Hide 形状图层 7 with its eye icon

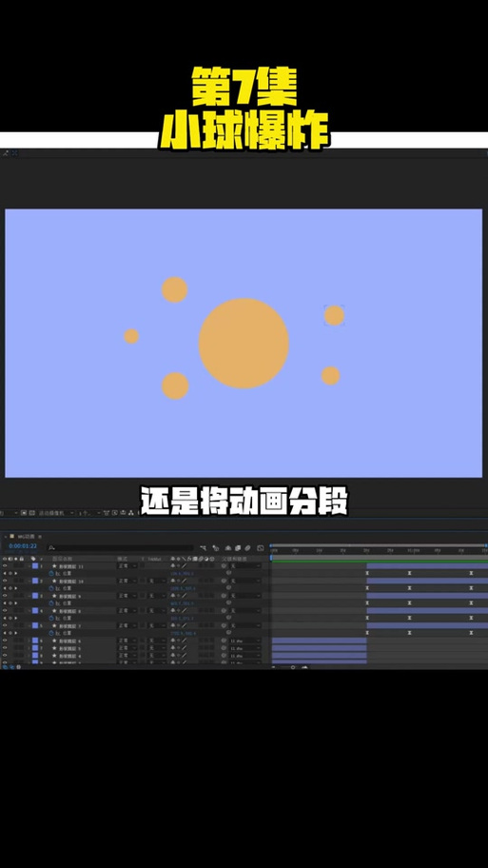click(x=5, y=625)
